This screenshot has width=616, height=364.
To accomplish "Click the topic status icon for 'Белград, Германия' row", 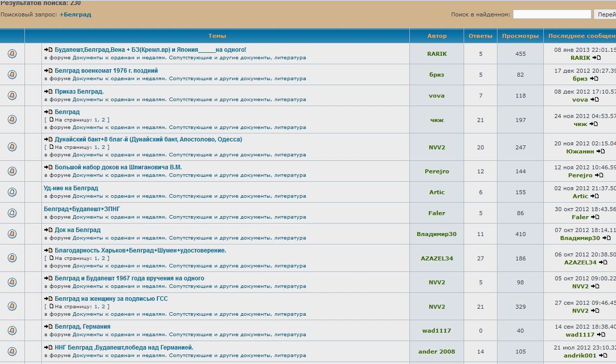I will (x=12, y=331).
